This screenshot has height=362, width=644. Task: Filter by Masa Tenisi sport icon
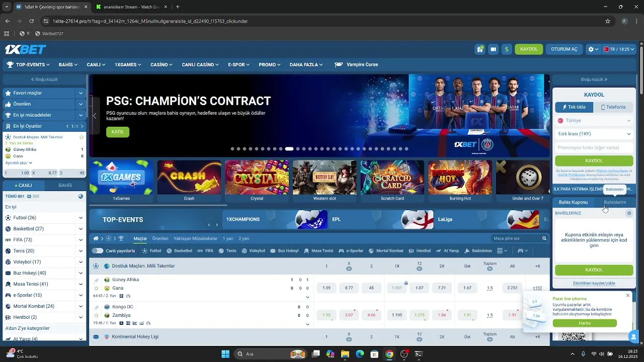(318, 251)
